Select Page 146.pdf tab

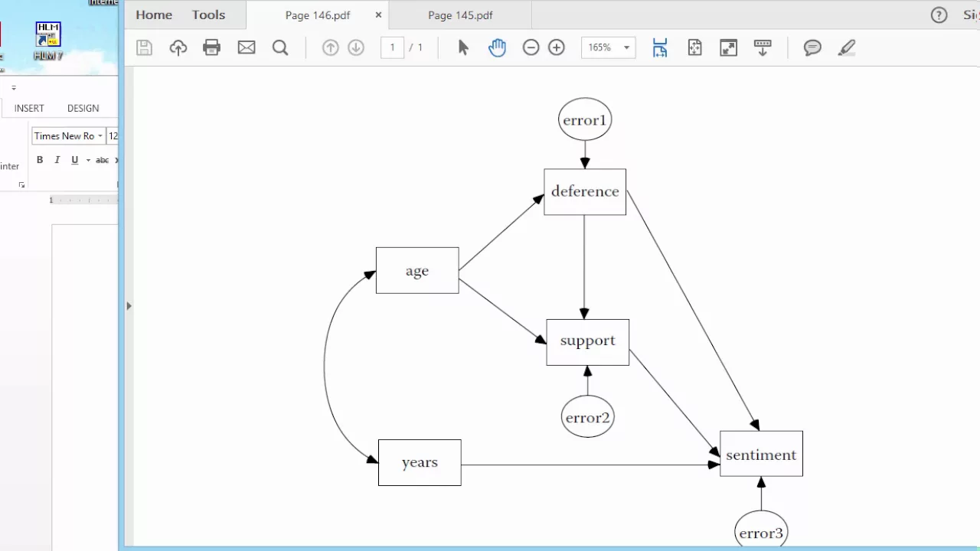[x=318, y=15]
